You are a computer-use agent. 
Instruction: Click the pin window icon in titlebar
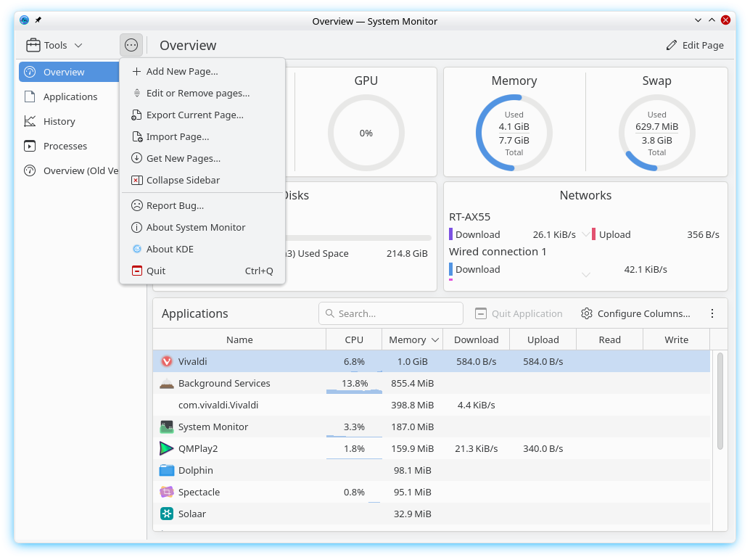(38, 20)
